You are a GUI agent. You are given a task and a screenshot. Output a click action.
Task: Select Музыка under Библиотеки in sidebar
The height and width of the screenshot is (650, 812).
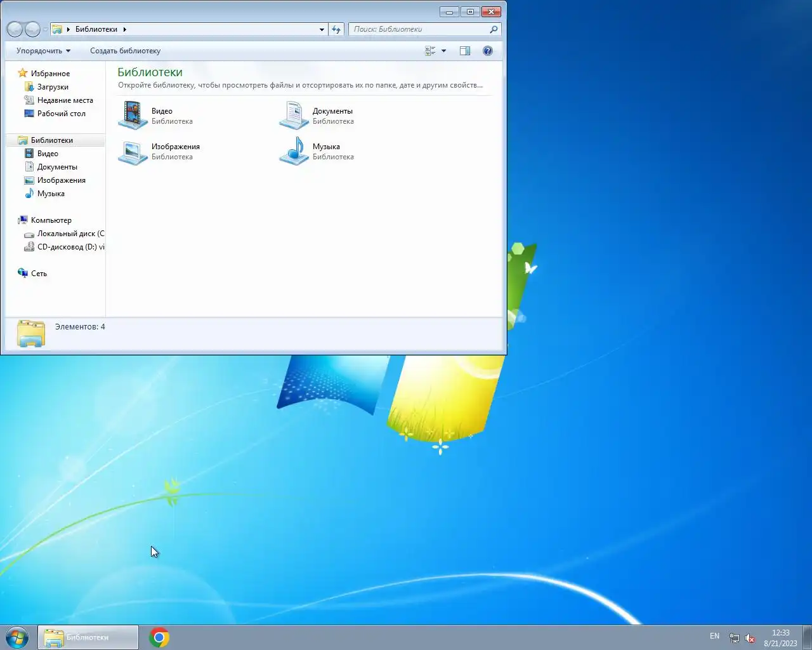click(51, 194)
